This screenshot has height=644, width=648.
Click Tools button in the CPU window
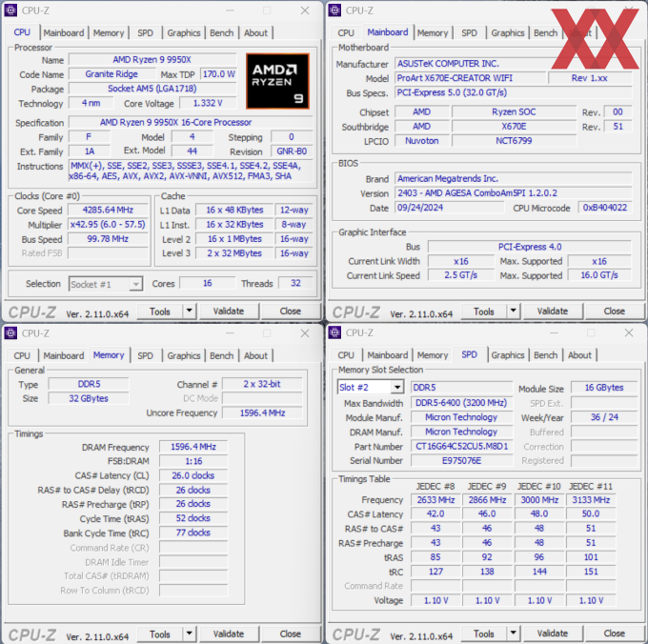(159, 312)
